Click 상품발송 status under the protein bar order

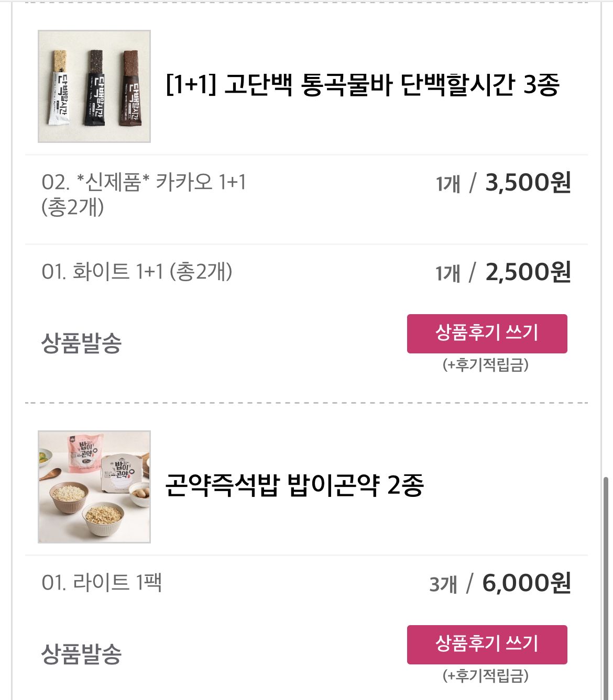(81, 343)
